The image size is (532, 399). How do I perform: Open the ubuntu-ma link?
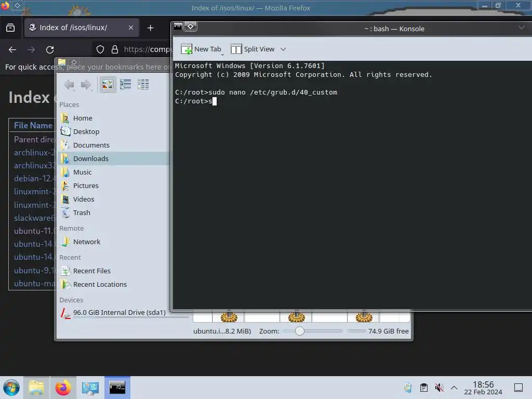tap(34, 283)
